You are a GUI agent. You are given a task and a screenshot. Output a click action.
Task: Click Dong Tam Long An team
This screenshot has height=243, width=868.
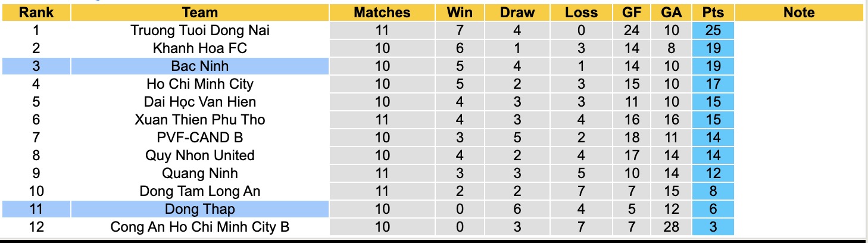(x=200, y=191)
